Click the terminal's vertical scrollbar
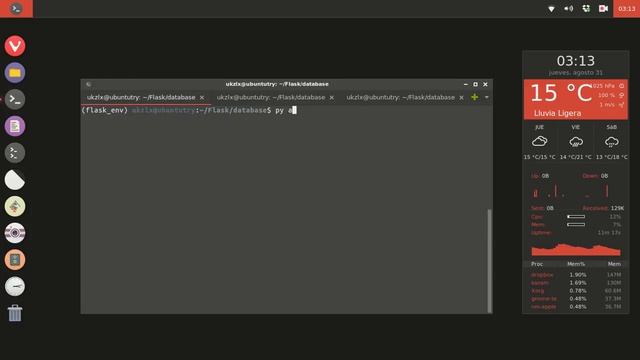 (x=489, y=261)
